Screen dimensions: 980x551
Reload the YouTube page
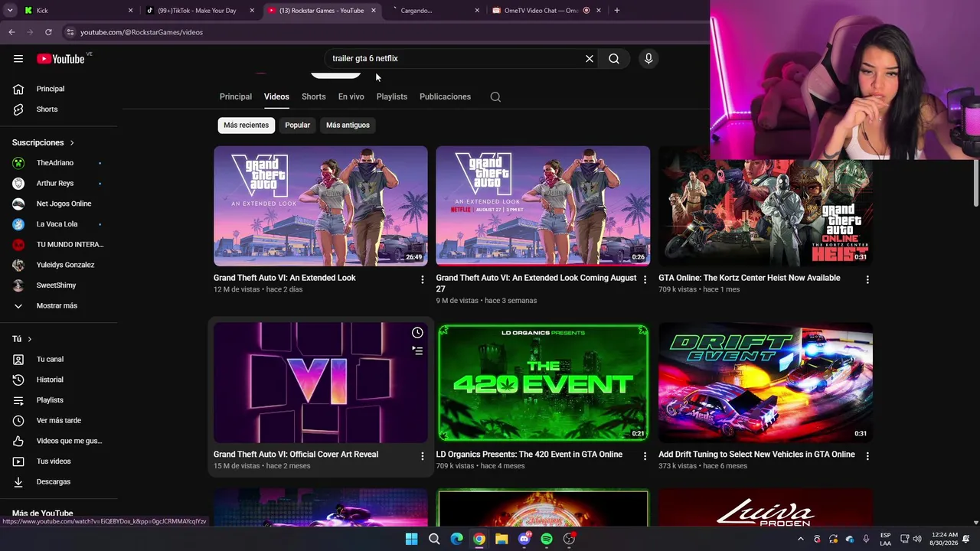[48, 32]
